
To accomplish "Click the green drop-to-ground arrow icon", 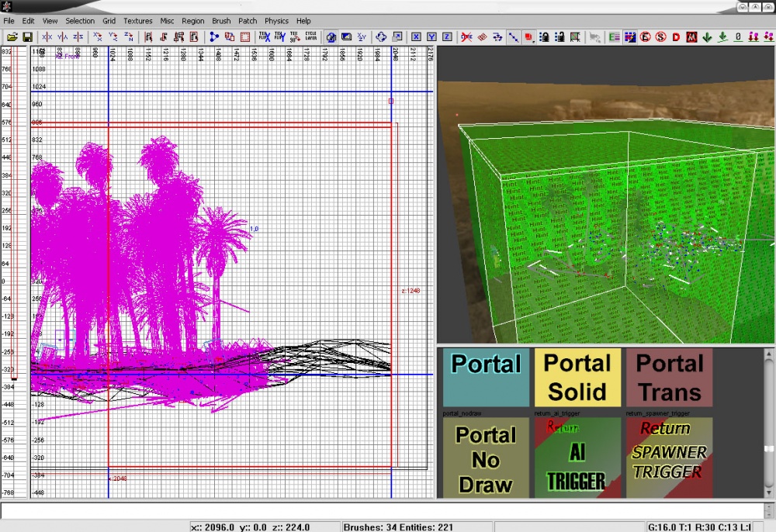I will (x=722, y=37).
